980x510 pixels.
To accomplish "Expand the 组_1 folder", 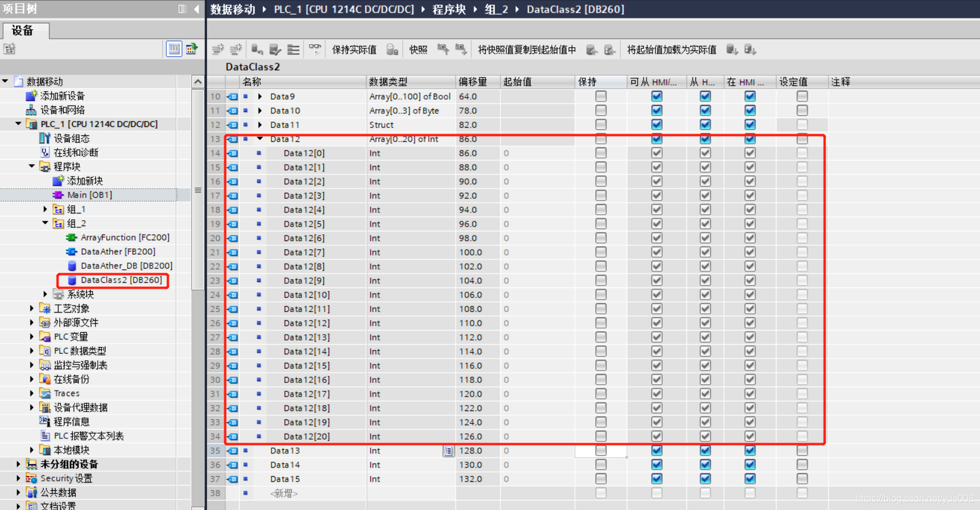I will (x=45, y=209).
